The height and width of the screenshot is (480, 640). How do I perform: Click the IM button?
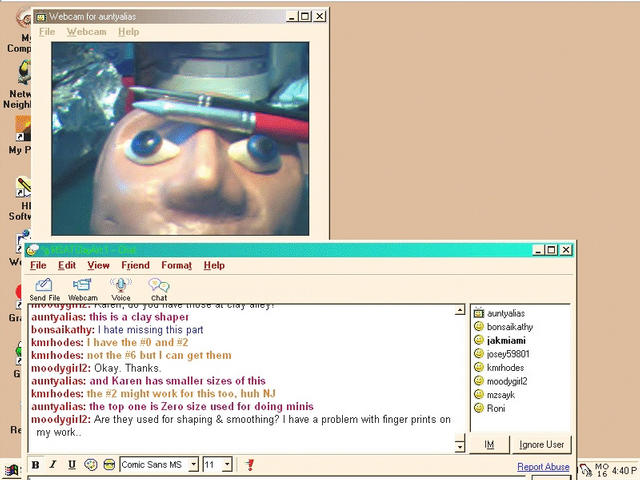pos(489,444)
